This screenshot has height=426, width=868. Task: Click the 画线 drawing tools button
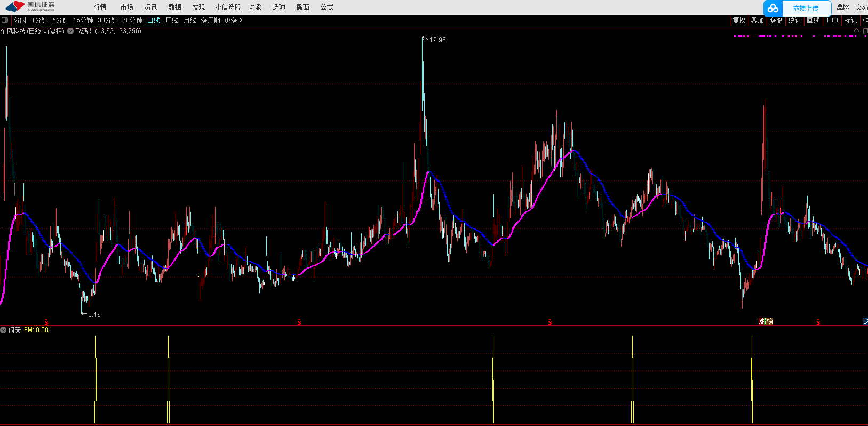pos(813,20)
